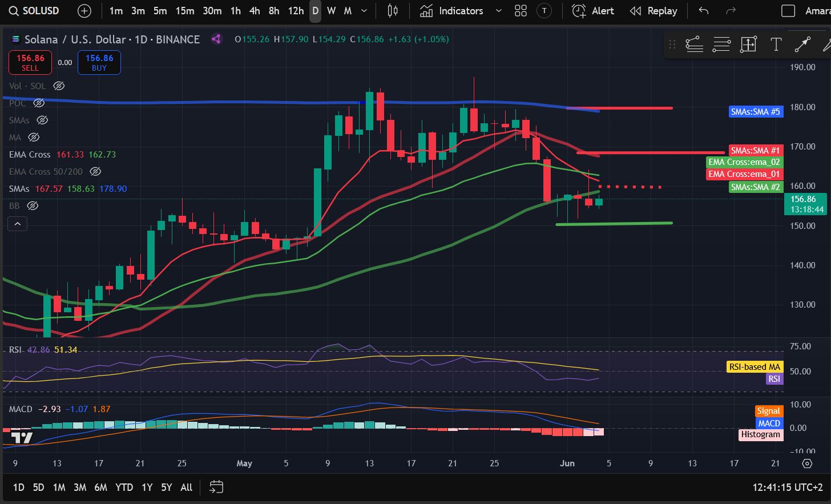Open the Indicators dialog
The height and width of the screenshot is (504, 831).
[451, 11]
